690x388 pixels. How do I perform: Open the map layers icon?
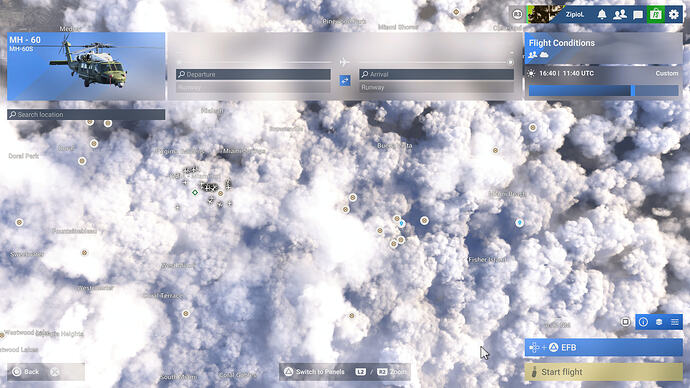tap(659, 322)
